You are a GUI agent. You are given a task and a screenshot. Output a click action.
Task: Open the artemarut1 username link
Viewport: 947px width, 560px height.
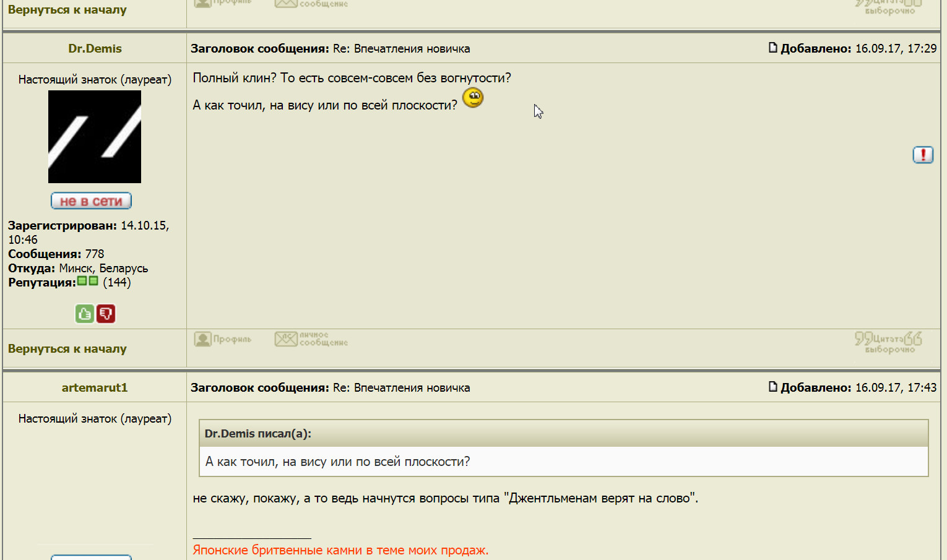[95, 387]
